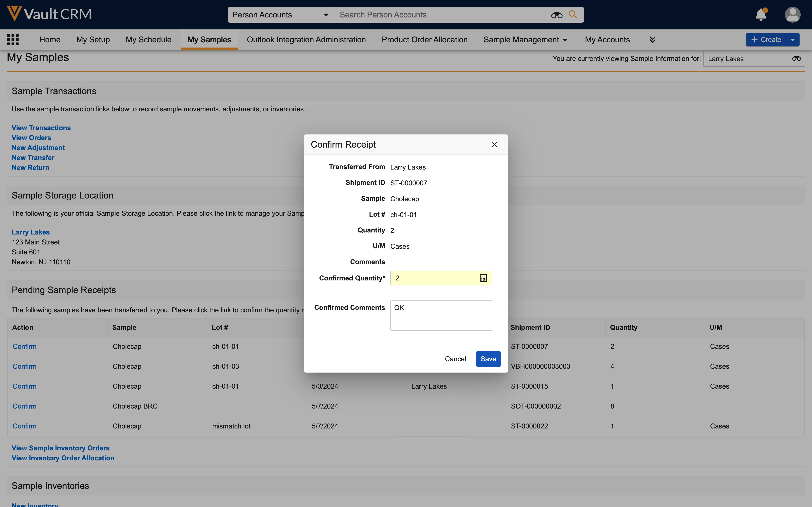
Task: Click binoculars icon beside Larry Lakes field
Action: coord(796,59)
